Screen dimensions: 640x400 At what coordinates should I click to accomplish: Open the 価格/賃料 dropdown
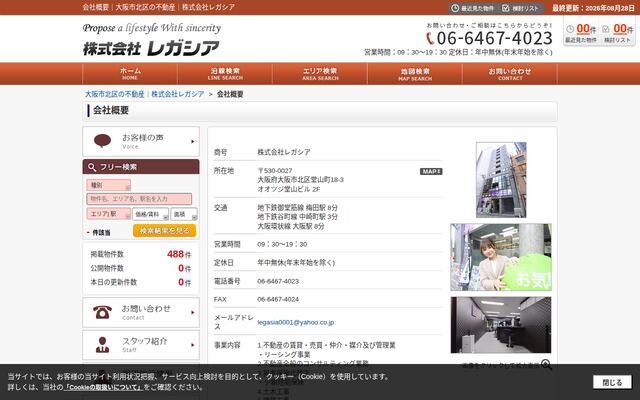150,214
